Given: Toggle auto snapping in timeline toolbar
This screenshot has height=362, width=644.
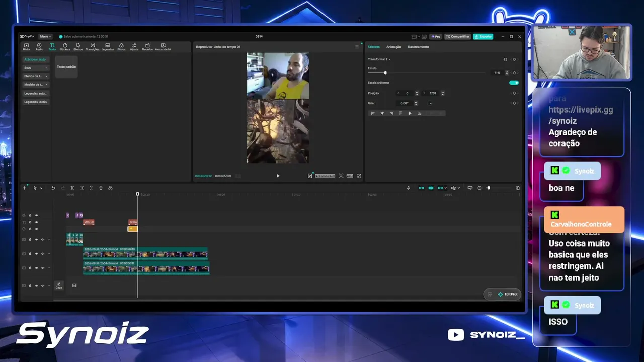Looking at the screenshot, I should [431, 188].
